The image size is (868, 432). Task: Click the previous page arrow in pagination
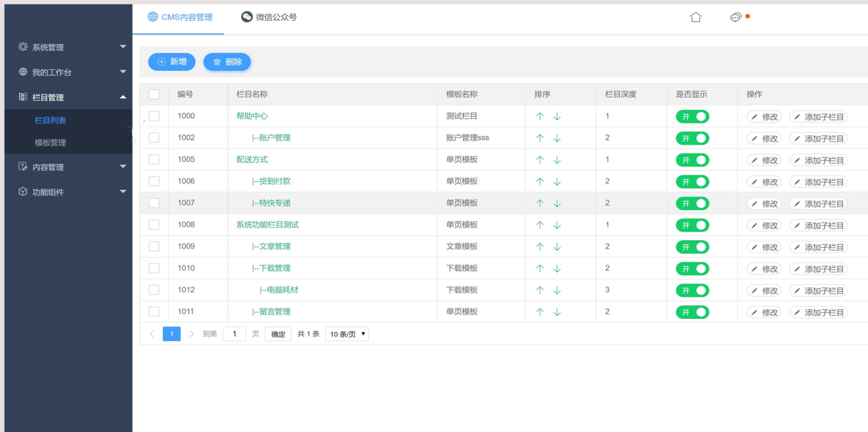click(x=152, y=334)
